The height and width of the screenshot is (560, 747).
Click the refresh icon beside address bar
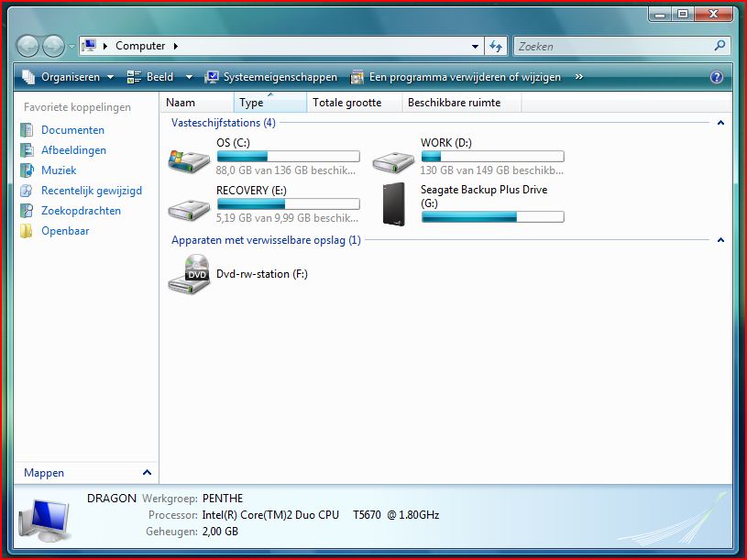coord(496,46)
